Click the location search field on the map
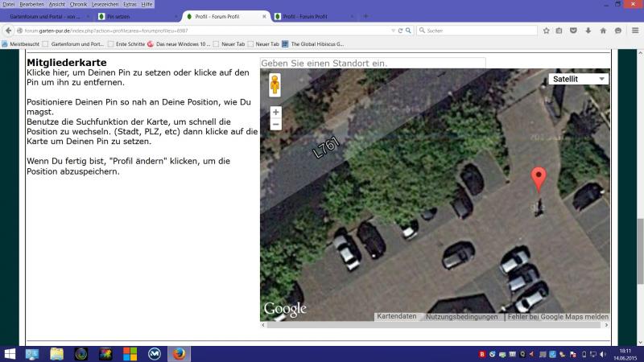Screen dimensions: 644x362 point(373,63)
